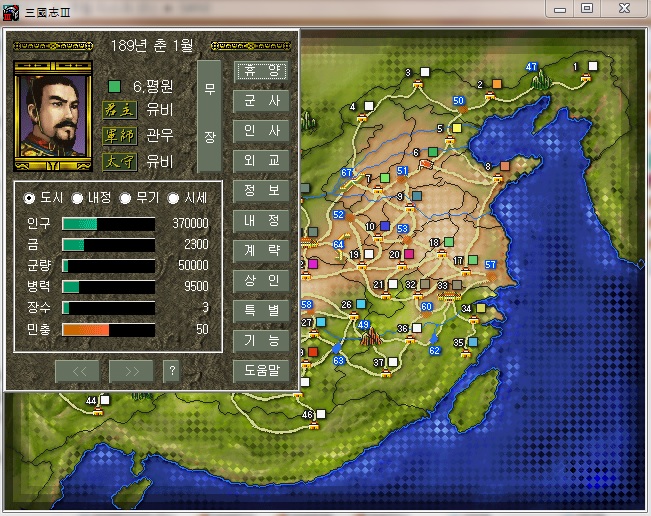Click the 인구 population bar
This screenshot has height=516, width=651.
109,224
